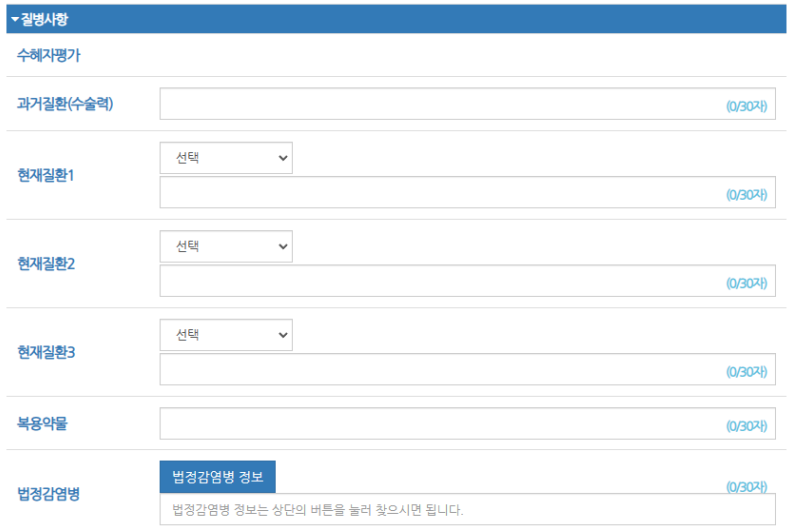Image resolution: width=792 pixels, height=530 pixels.
Task: Click the 법정감염병 label
Action: tap(48, 494)
